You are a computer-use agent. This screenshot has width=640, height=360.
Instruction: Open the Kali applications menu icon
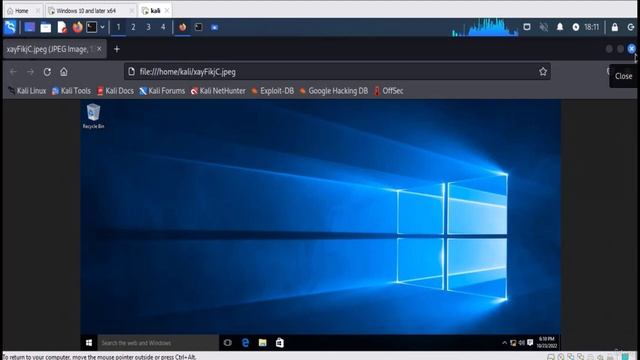tap(10, 27)
